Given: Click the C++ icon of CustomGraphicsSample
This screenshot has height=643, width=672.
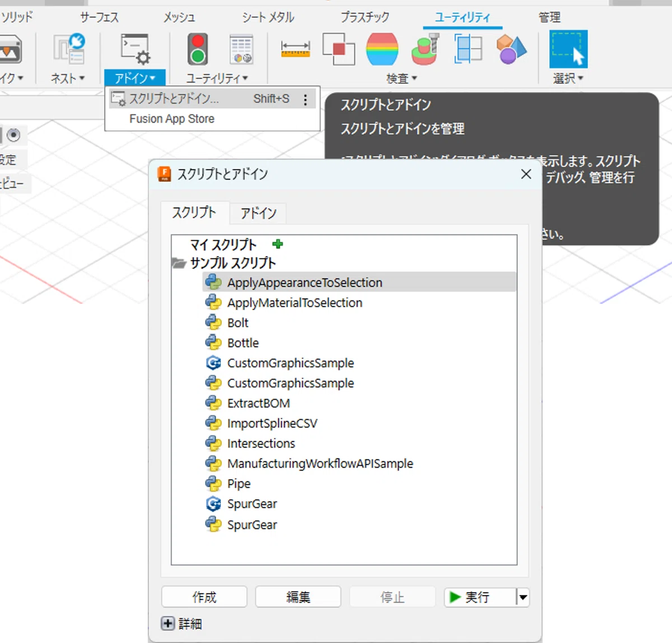Looking at the screenshot, I should tap(213, 363).
